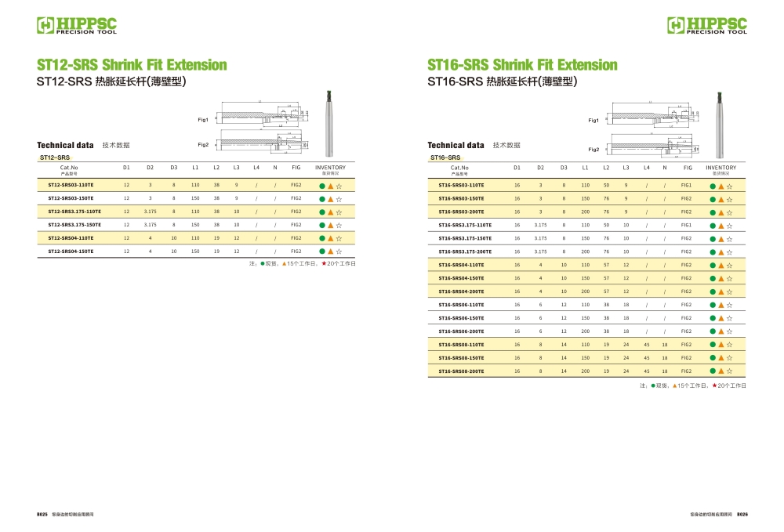This screenshot has height=532, width=784.
Task: Click the extension tool photo beside the ST12-SRS drawings
Action: point(329,123)
